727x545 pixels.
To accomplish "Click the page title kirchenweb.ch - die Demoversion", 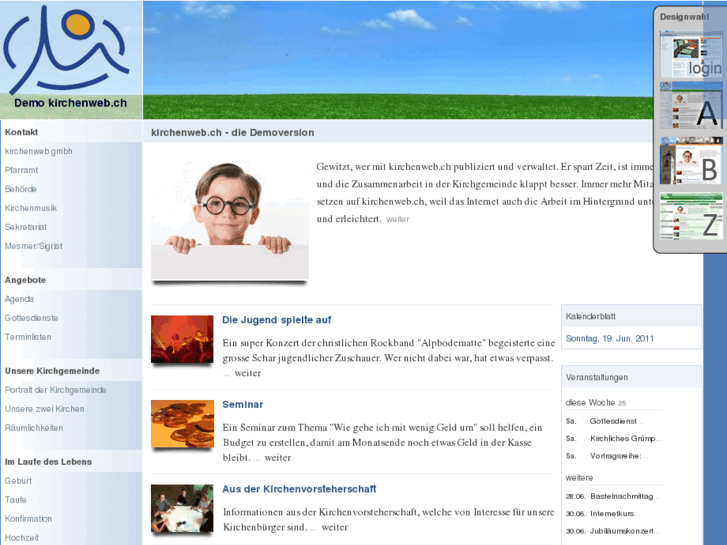I will click(x=232, y=133).
